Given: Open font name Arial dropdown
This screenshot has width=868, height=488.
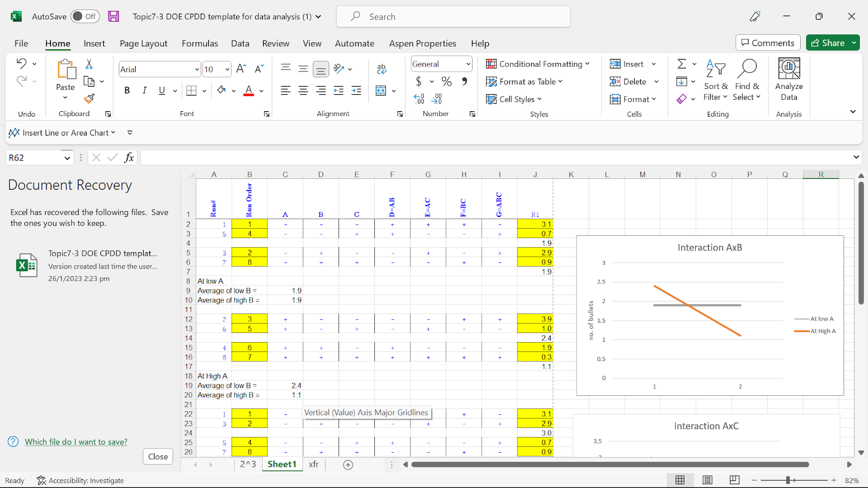Looking at the screenshot, I should coord(197,69).
